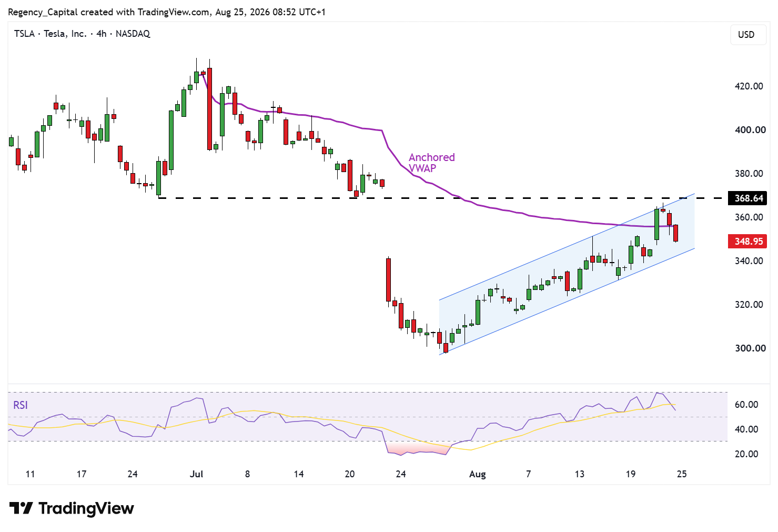Click the 380.00 price axis value
Image resolution: width=778 pixels, height=532 pixels.
(749, 174)
